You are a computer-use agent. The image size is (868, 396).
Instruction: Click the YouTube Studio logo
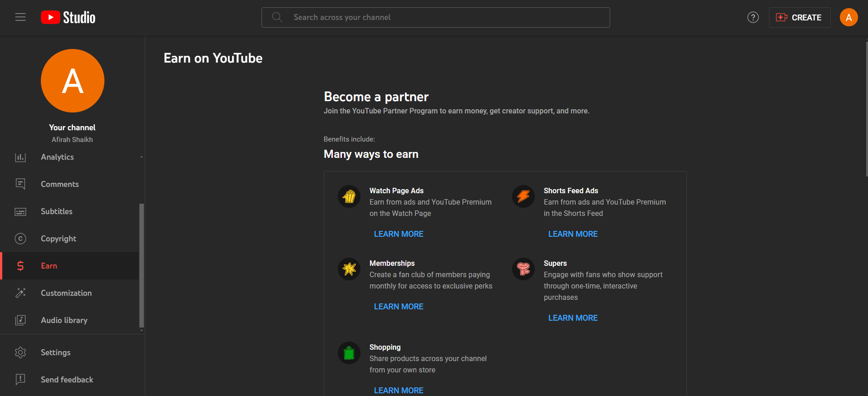pyautogui.click(x=68, y=17)
